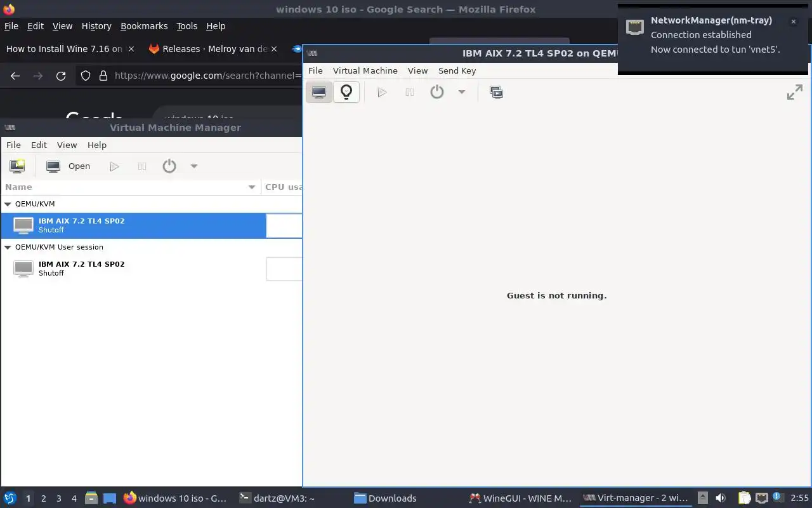Open the Send Key menu
This screenshot has height=508, width=812.
(457, 70)
